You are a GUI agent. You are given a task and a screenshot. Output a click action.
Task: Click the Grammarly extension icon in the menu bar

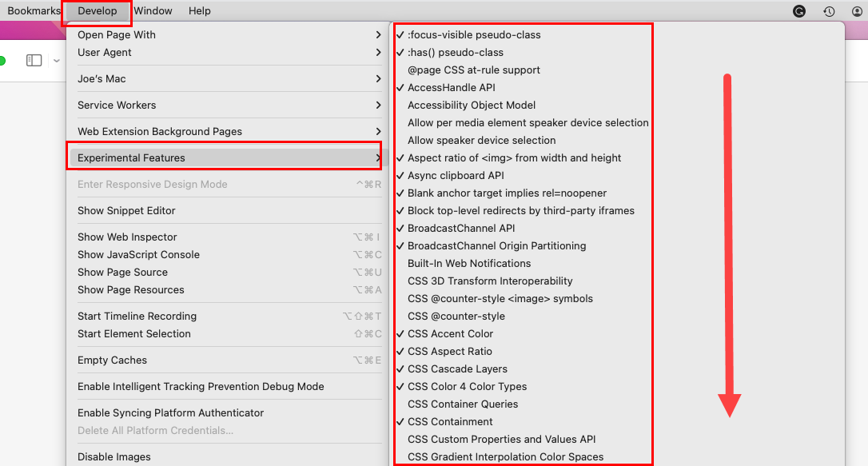tap(799, 11)
